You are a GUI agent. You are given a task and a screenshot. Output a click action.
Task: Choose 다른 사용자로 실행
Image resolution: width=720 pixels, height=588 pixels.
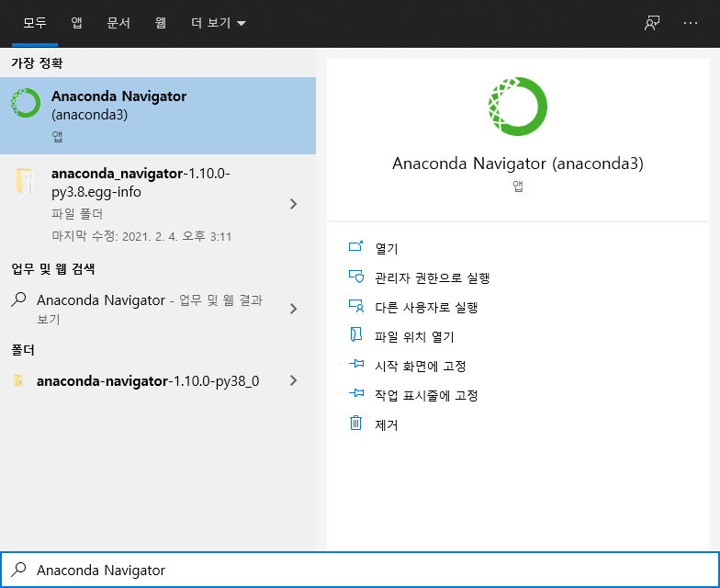(x=426, y=307)
